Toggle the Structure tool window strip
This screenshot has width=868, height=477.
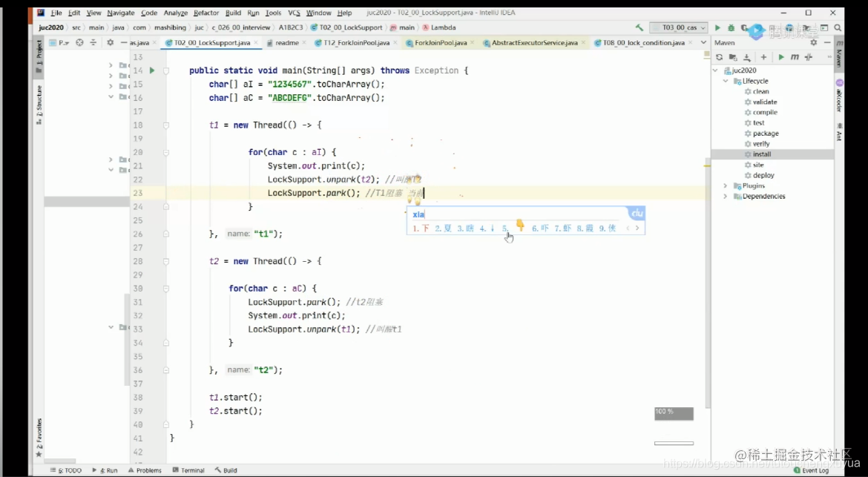point(39,104)
